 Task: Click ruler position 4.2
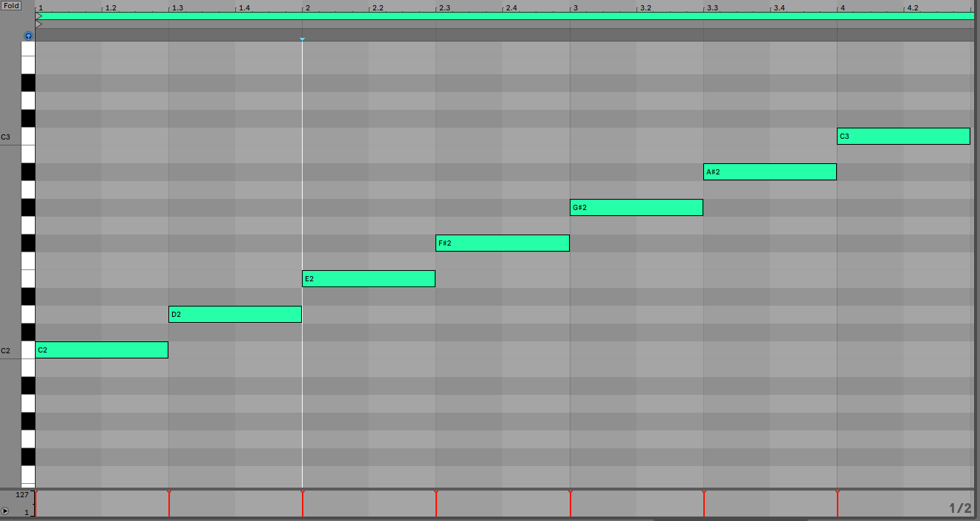[912, 7]
